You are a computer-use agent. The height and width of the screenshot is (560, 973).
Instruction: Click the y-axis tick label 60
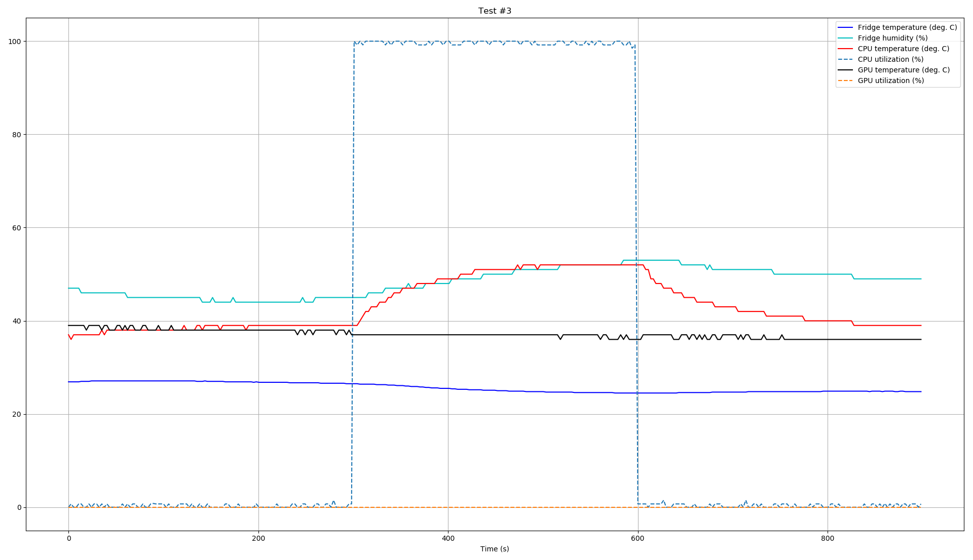pos(16,228)
